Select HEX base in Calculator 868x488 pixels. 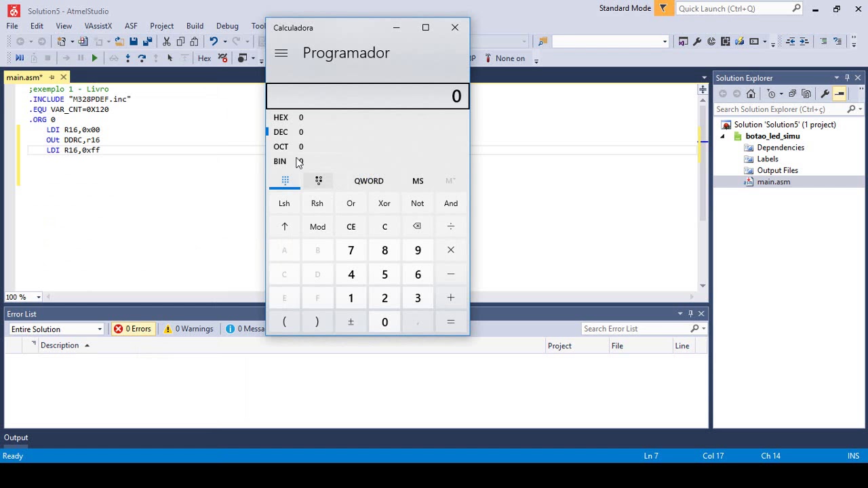click(368, 117)
